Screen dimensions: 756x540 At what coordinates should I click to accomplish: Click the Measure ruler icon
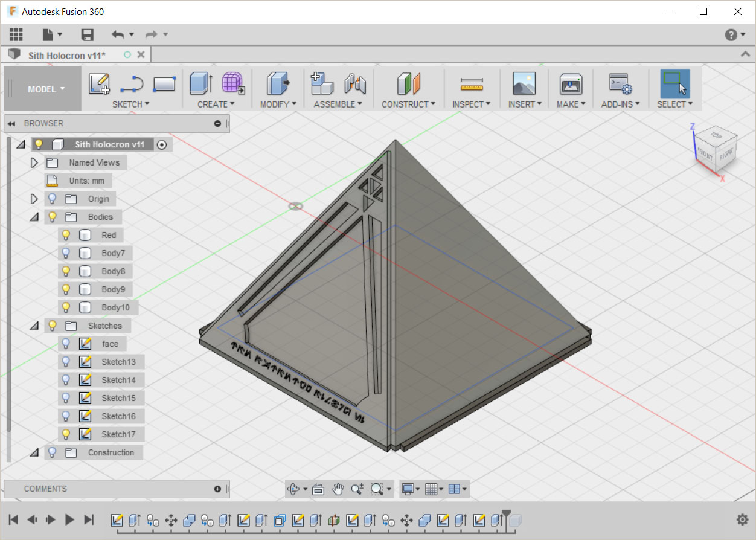coord(472,84)
